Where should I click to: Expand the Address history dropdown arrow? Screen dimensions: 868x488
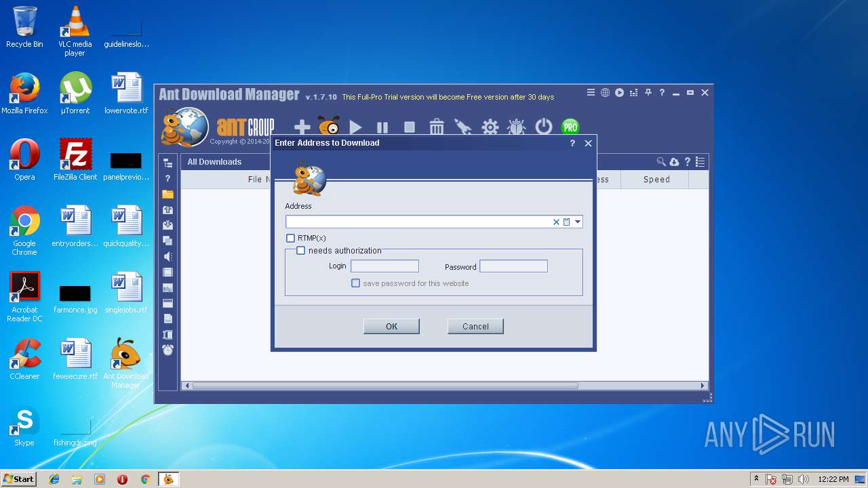pyautogui.click(x=578, y=222)
